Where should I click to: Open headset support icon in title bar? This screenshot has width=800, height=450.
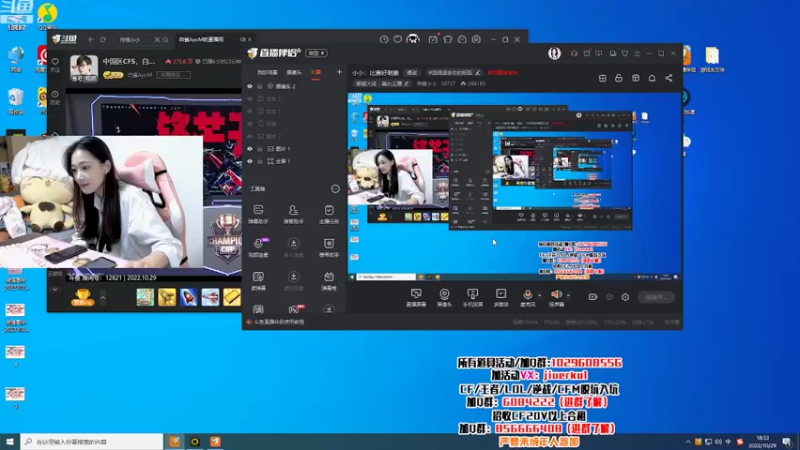pyautogui.click(x=574, y=53)
